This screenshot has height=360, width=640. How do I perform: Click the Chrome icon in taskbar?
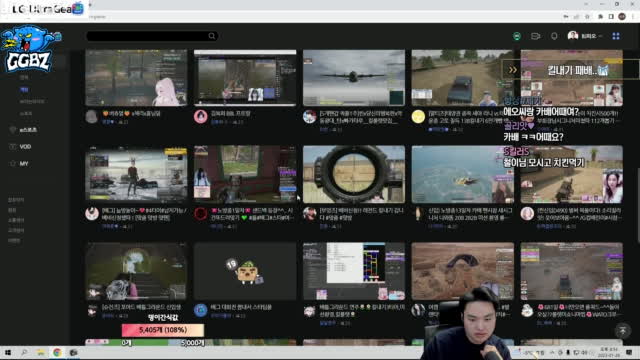pyautogui.click(x=57, y=352)
